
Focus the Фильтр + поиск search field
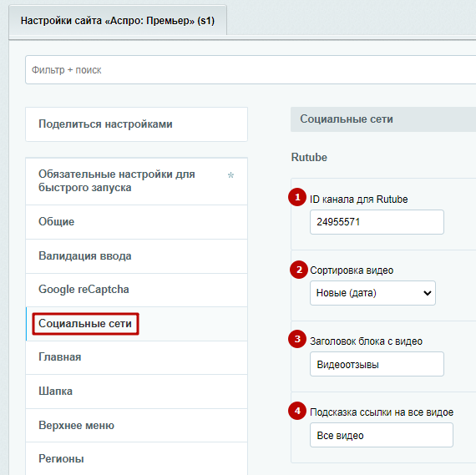tap(251, 70)
